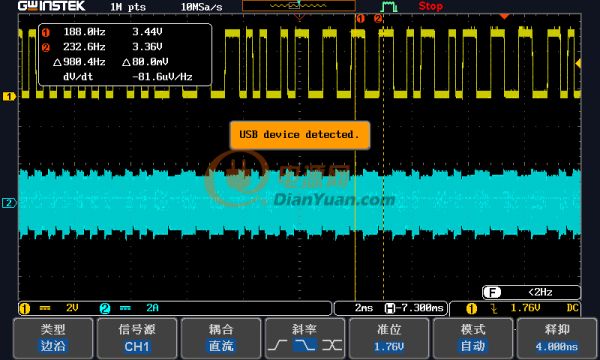Select the falling edge slope icon
Image resolution: width=600 pixels, height=360 pixels.
tap(304, 345)
